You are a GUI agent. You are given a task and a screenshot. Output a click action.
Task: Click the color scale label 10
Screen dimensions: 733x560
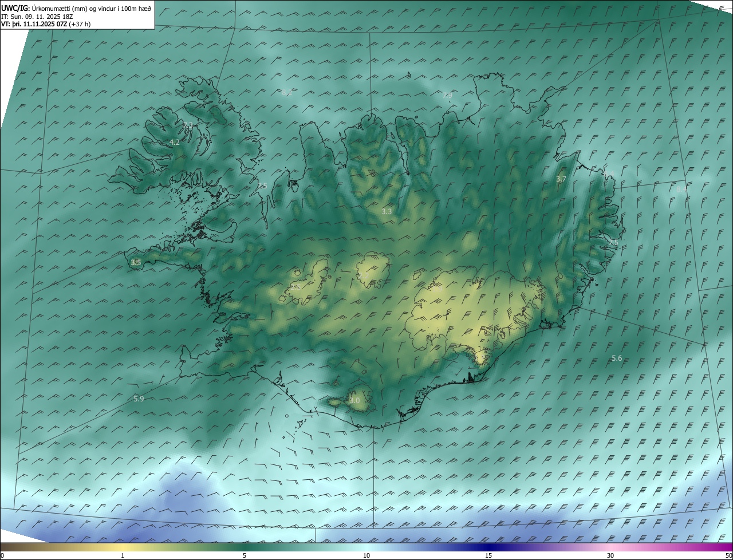366,555
